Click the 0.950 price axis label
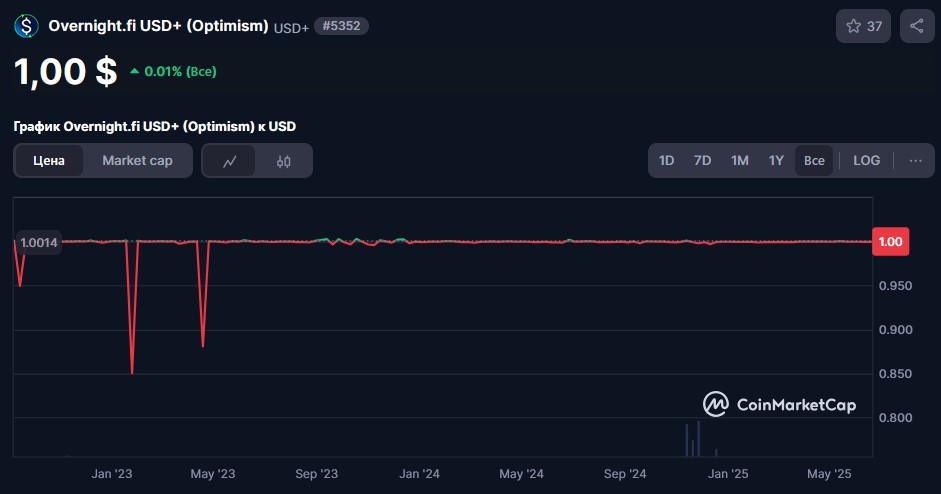Image resolution: width=941 pixels, height=494 pixels. tap(895, 286)
